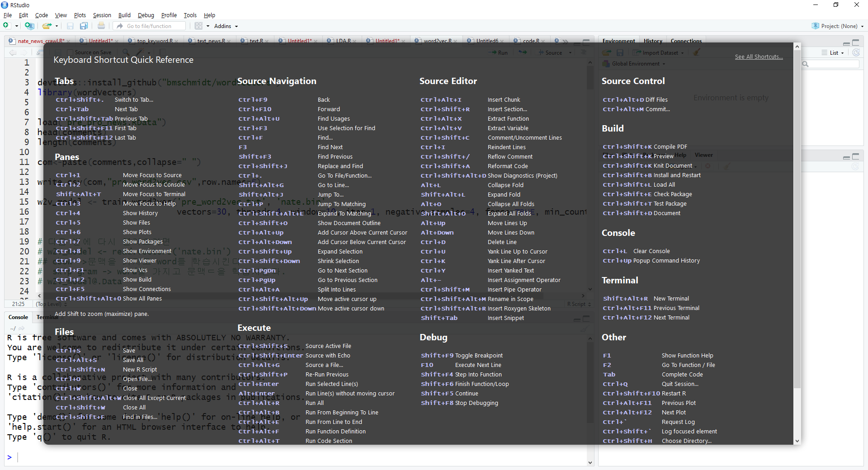The height and width of the screenshot is (470, 868).
Task: Click the source editor Forward arrow
Action: 24,52
